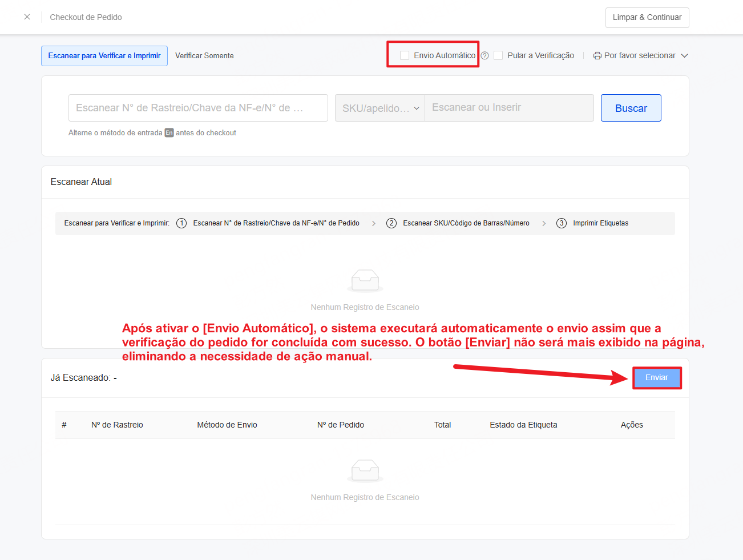Click the step 1 circle icon
This screenshot has height=560, width=743.
pos(181,223)
